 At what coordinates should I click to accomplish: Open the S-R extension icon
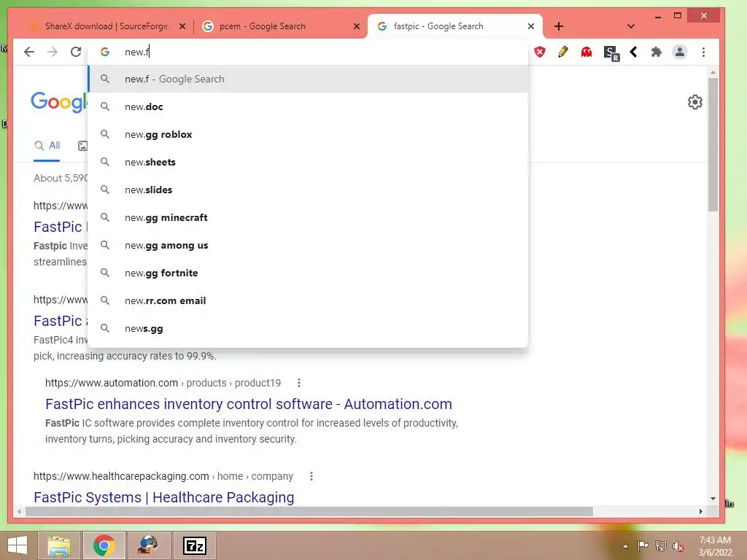click(611, 52)
